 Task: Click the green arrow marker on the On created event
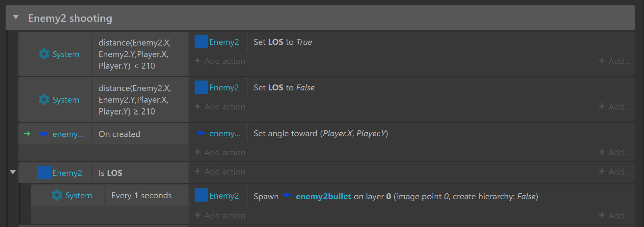(x=27, y=134)
